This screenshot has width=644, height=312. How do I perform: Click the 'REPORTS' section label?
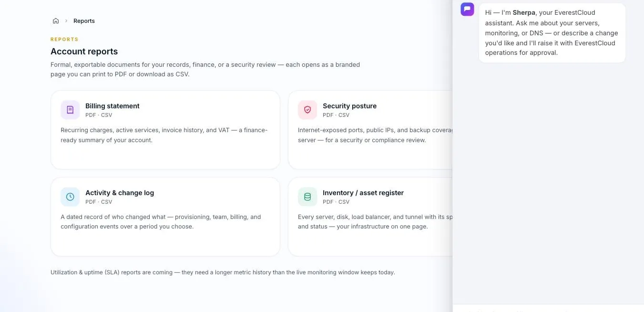pos(64,40)
